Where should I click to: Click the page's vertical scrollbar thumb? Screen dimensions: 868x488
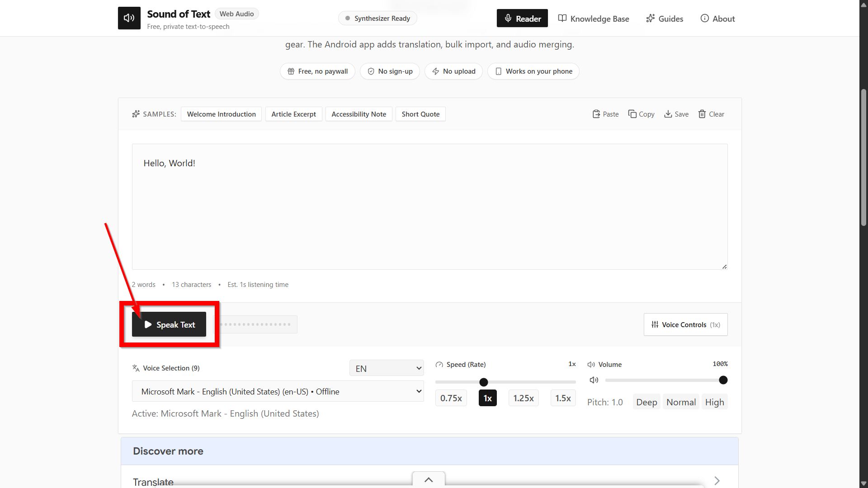pyautogui.click(x=863, y=157)
